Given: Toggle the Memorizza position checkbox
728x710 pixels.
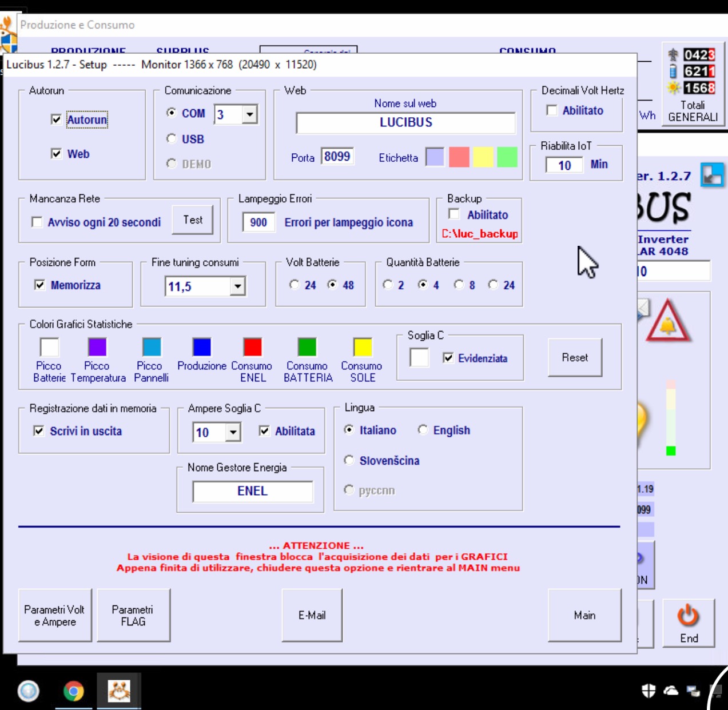Looking at the screenshot, I should [x=39, y=285].
